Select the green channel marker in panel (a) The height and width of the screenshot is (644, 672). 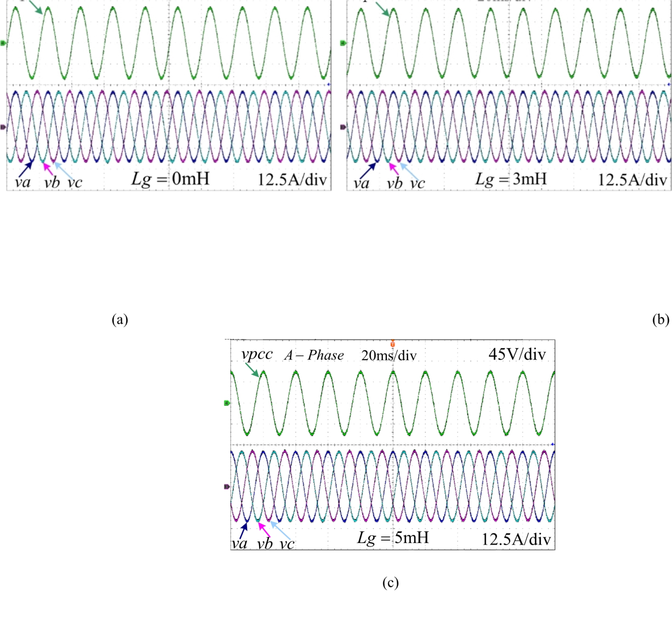(3, 43)
